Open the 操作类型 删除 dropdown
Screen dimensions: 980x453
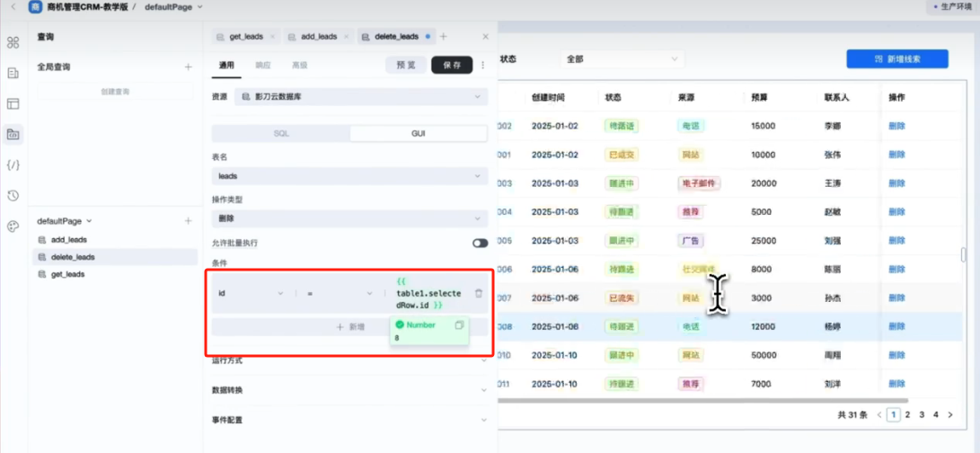coord(349,218)
